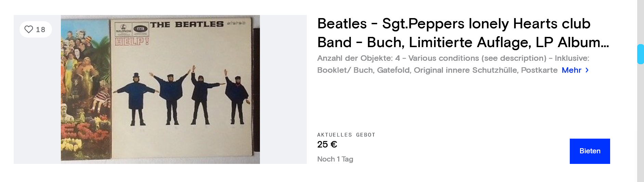This screenshot has width=644, height=182.
Task: Click the red HELP! title on cover
Action: pos(132,42)
